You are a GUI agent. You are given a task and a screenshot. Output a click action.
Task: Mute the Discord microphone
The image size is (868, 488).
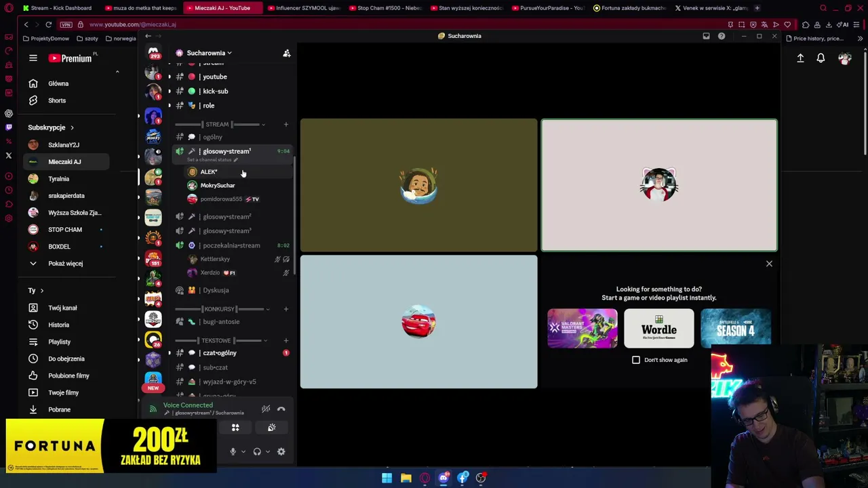click(233, 451)
